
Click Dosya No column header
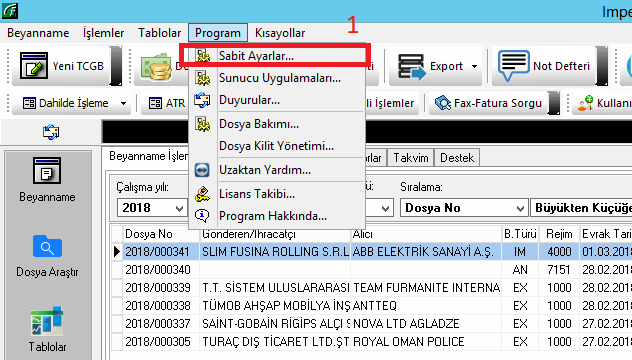click(x=161, y=234)
